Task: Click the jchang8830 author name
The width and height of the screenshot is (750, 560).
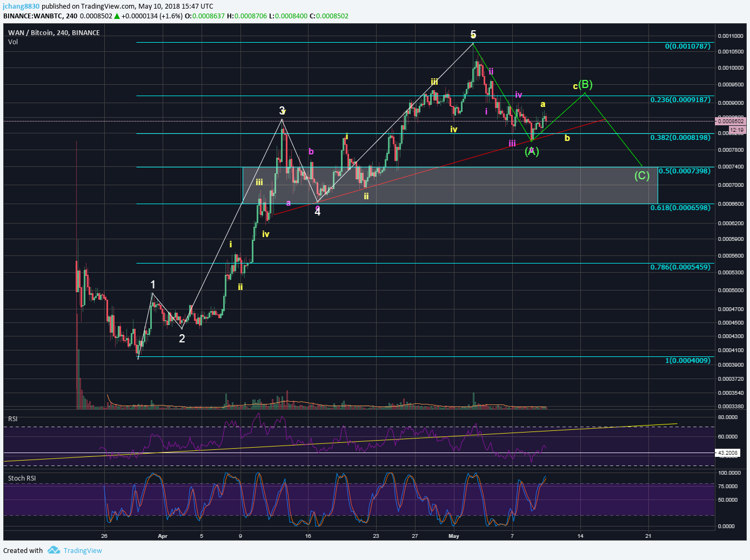Action: pyautogui.click(x=21, y=6)
